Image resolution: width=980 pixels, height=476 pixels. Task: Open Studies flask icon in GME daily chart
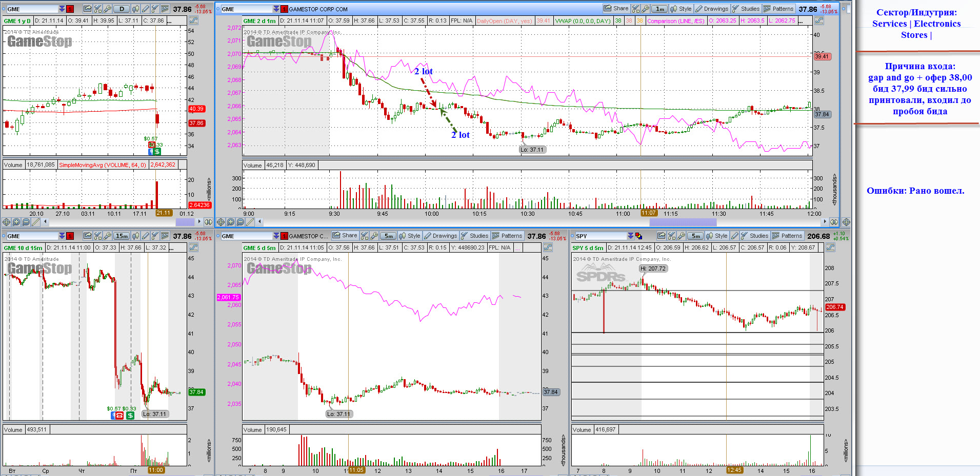point(155,9)
